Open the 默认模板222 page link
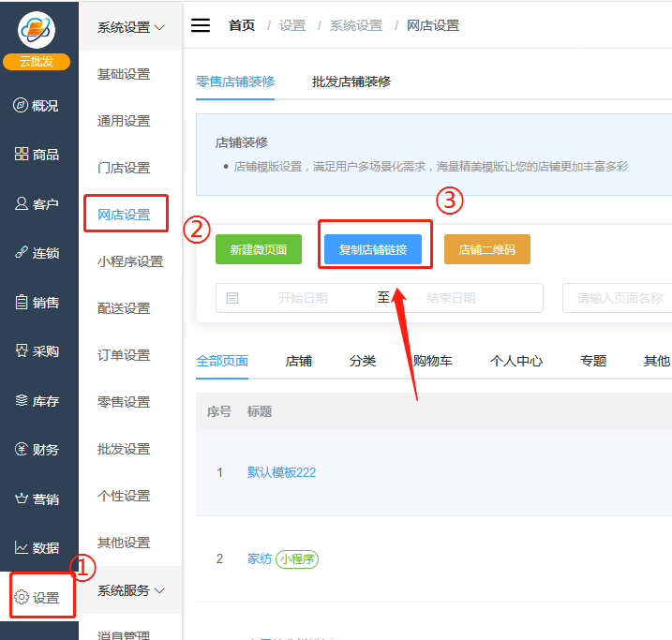672x640 pixels. (281, 472)
